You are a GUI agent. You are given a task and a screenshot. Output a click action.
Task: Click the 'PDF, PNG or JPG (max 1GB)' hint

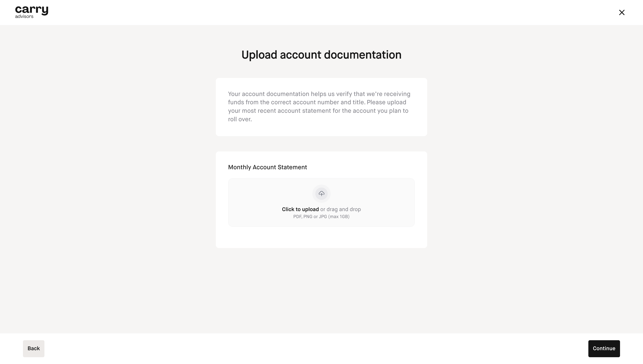tap(321, 216)
